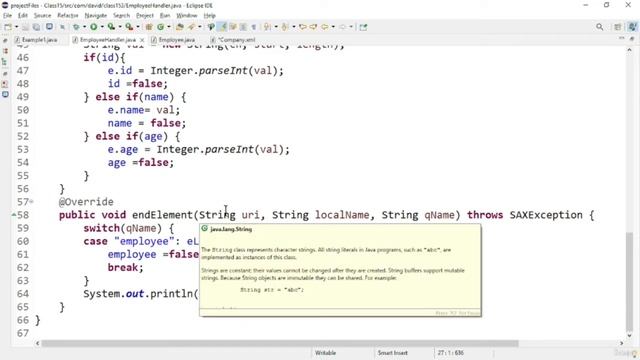Click the java.lang.String tooltip header
Image resolution: width=640 pixels, height=360 pixels.
click(231, 229)
